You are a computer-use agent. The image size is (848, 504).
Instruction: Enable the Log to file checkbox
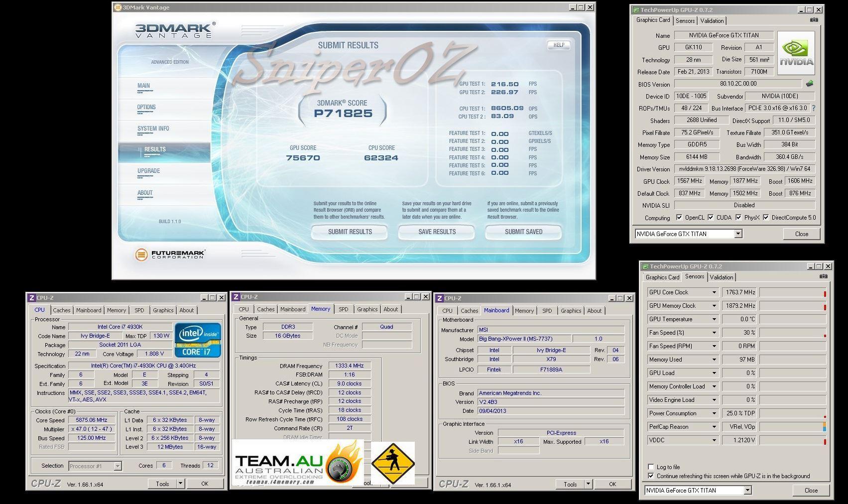click(651, 467)
